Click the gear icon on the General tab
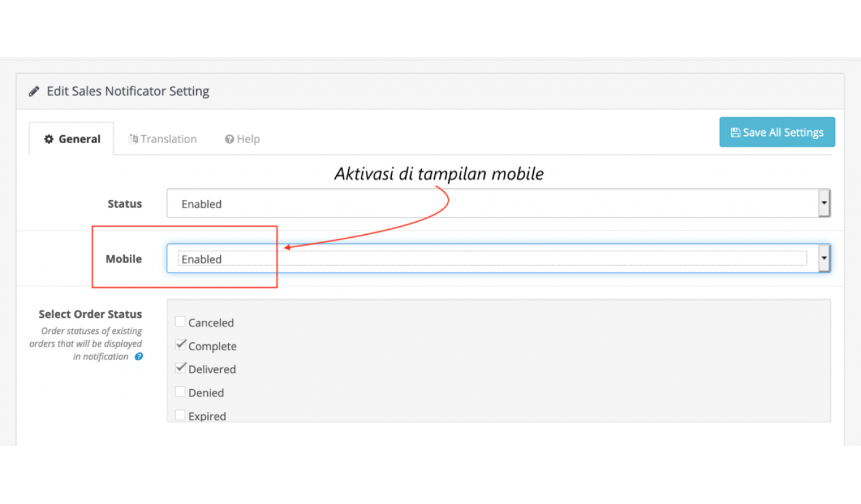861x504 pixels. (49, 139)
